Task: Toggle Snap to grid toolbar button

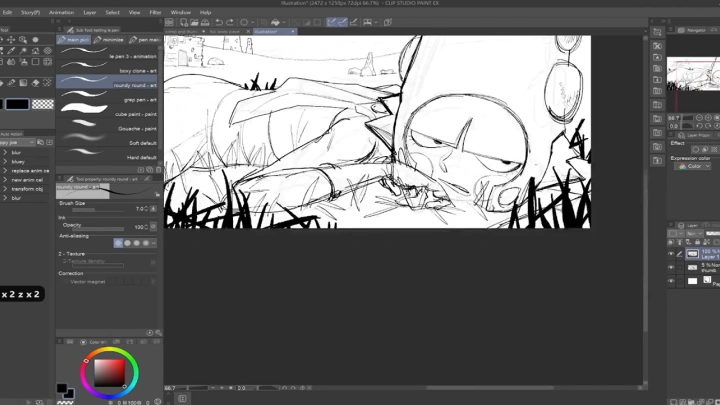Action: click(x=354, y=22)
